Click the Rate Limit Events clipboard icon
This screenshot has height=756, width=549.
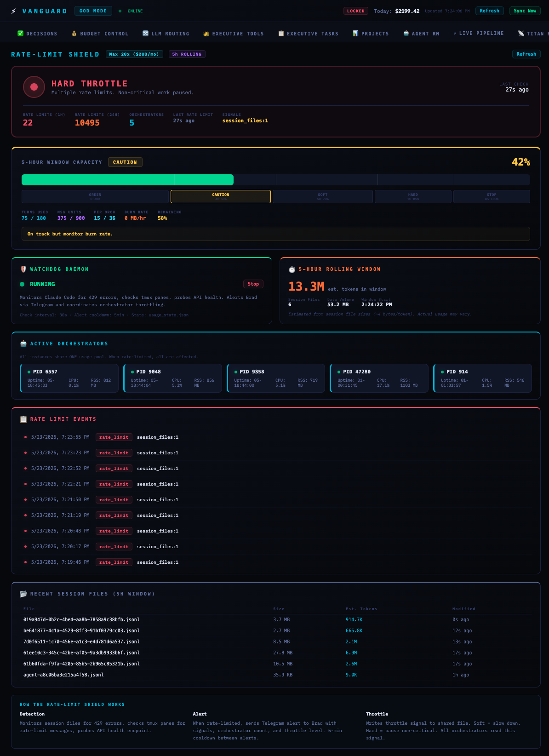[x=23, y=419]
